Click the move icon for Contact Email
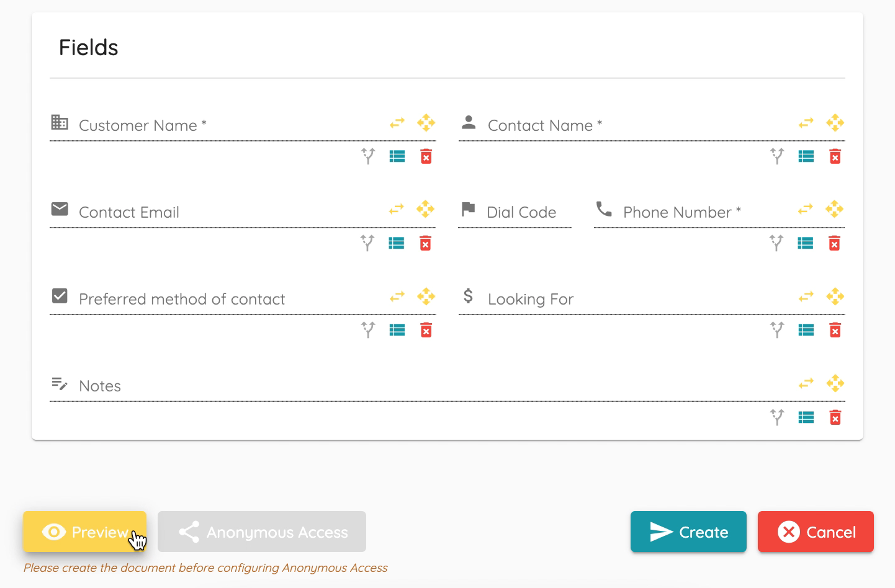Viewport: 895px width, 588px height. click(x=426, y=210)
